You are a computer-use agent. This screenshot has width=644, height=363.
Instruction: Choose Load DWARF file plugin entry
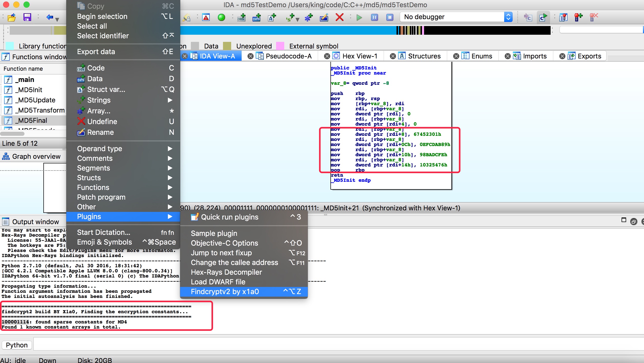coord(244,282)
